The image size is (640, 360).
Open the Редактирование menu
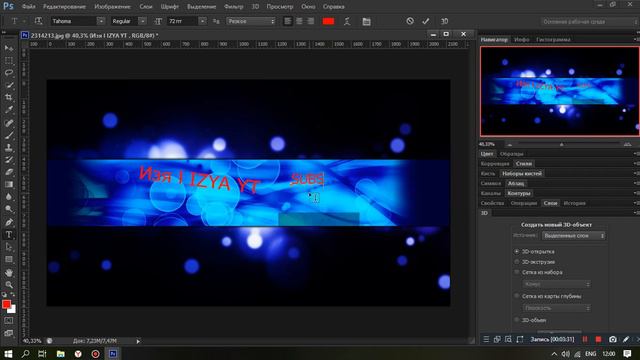tap(64, 7)
